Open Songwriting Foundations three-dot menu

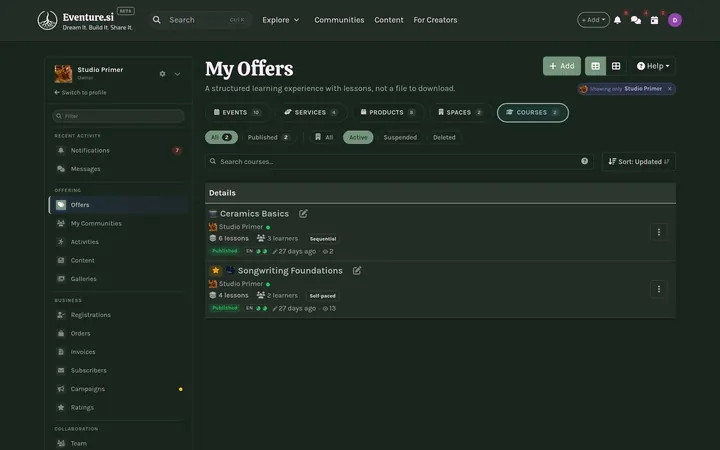pyautogui.click(x=658, y=289)
